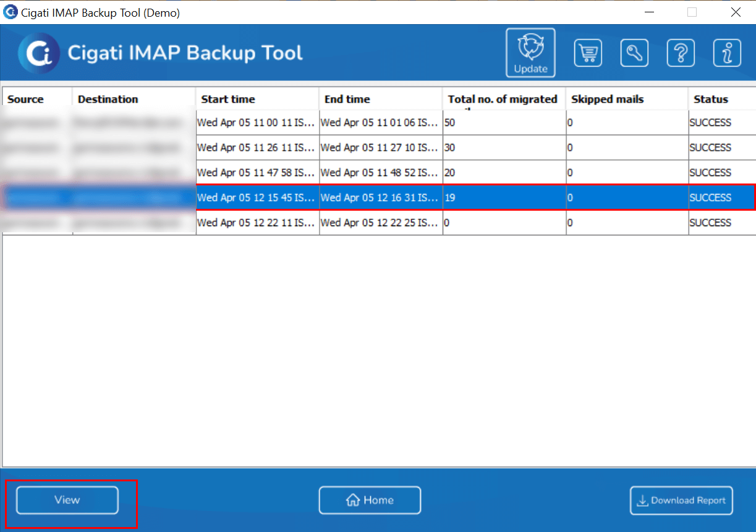Select start time Wed Apr 05 12 15 45
The height and width of the screenshot is (532, 756).
pos(258,198)
